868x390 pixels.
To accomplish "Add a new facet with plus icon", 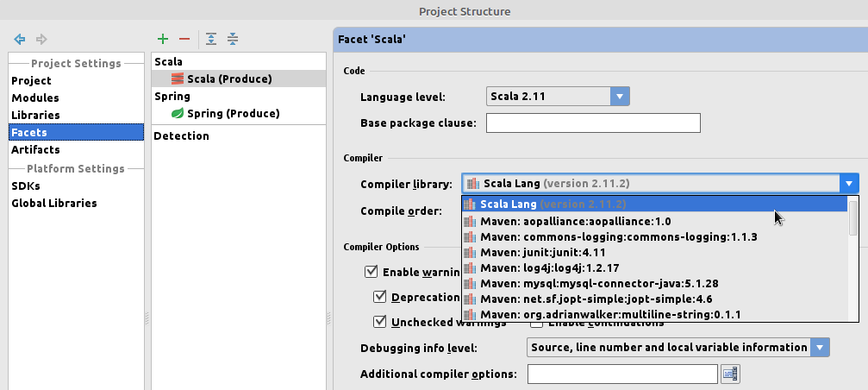I will [x=162, y=40].
